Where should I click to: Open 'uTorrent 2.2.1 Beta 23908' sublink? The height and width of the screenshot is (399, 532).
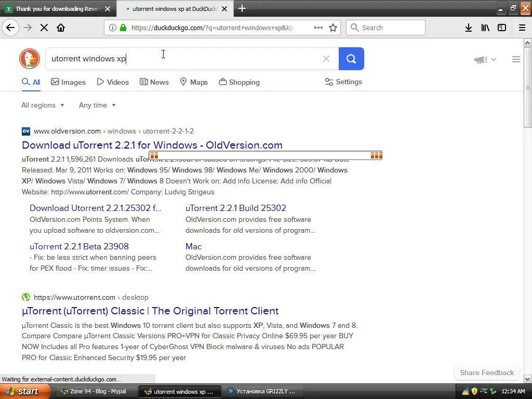tap(79, 246)
